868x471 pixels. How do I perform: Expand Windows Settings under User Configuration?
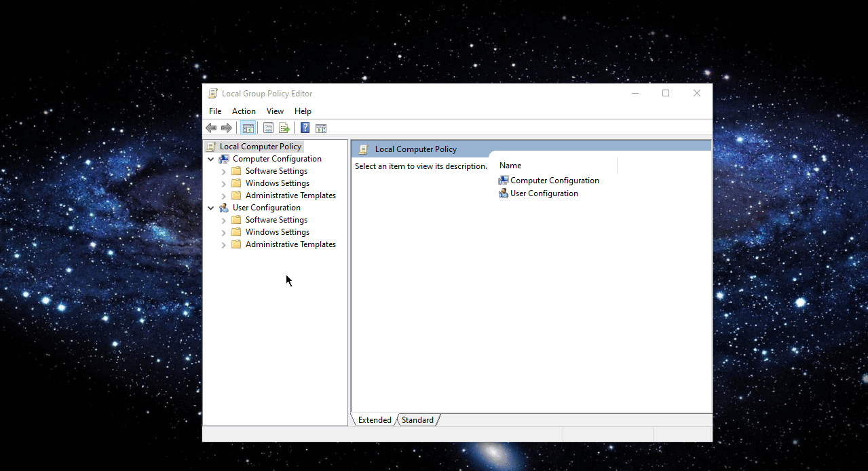pyautogui.click(x=224, y=232)
